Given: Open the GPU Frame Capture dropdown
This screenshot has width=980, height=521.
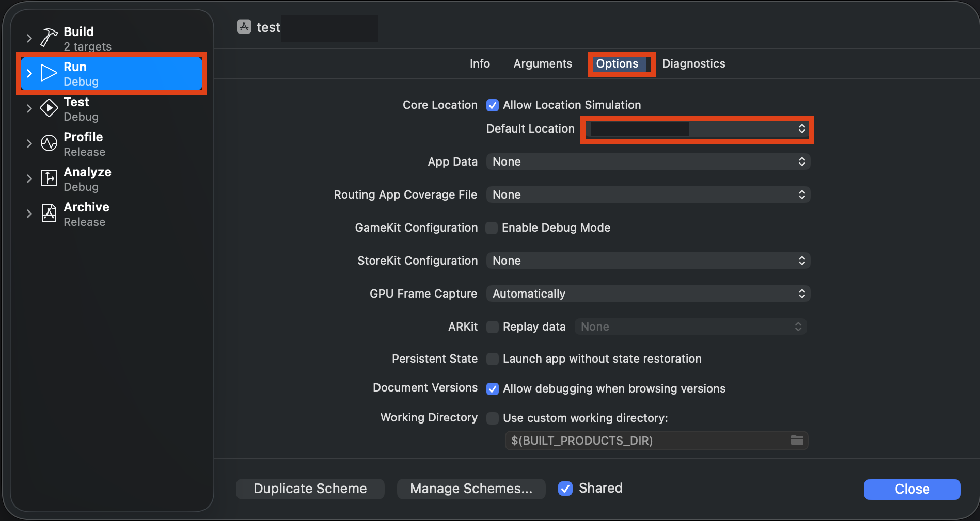Looking at the screenshot, I should click(648, 294).
